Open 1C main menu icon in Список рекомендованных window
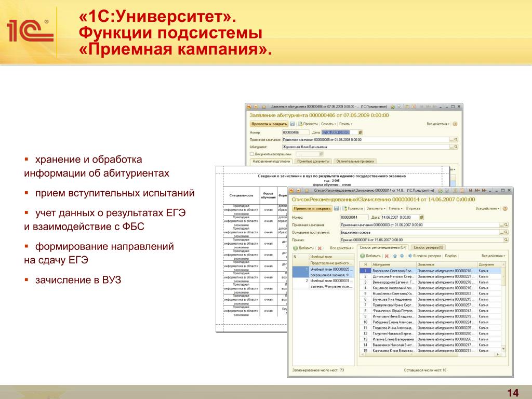This screenshot has height=399, width=532. (x=291, y=191)
